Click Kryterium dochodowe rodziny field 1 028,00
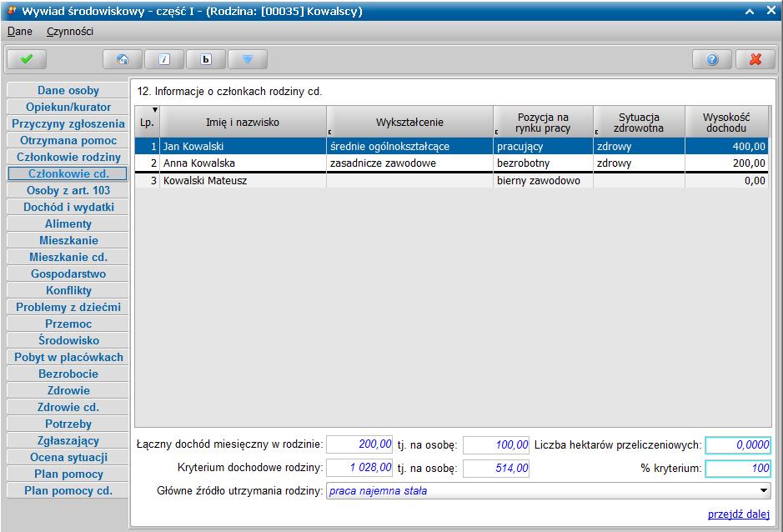 click(x=359, y=468)
